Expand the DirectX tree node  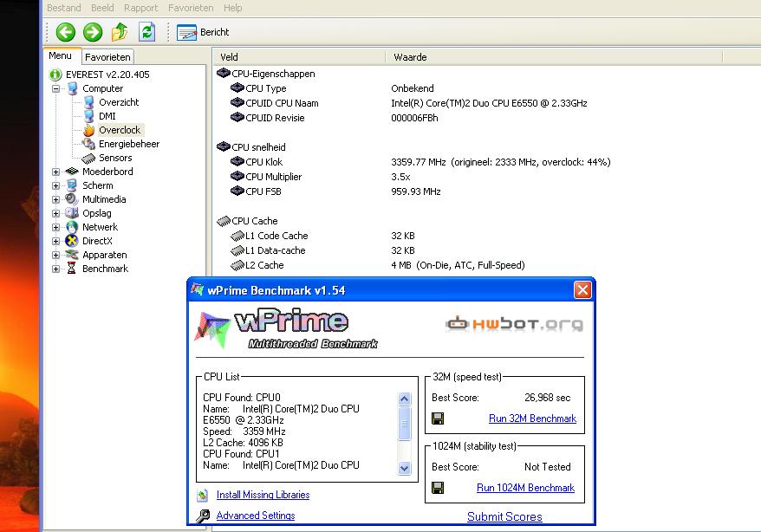pos(55,241)
